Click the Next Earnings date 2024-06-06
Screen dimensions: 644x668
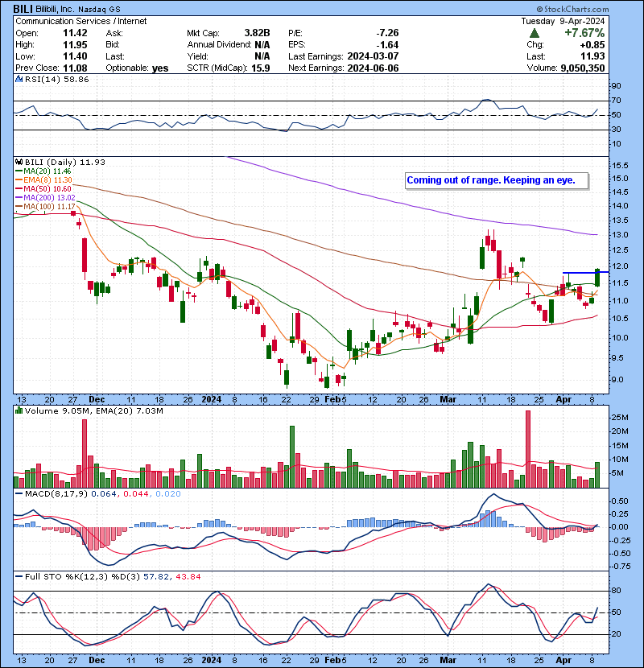click(x=373, y=68)
